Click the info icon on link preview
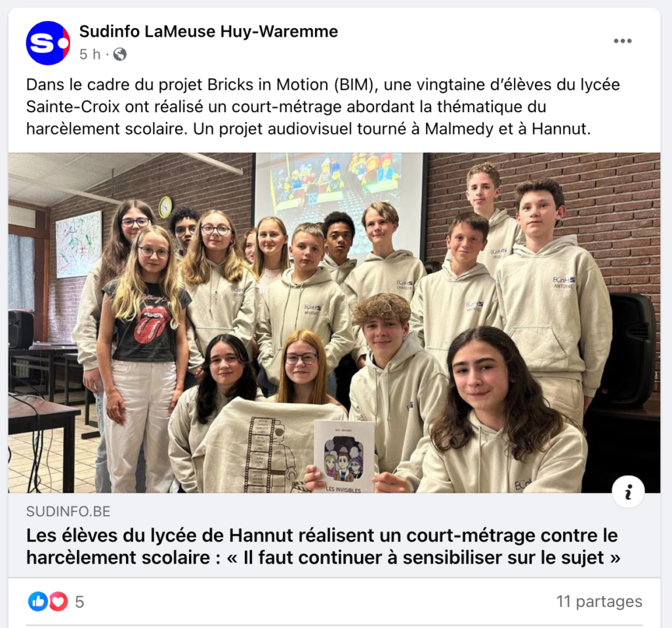Screen dimensions: 672x628 [x=628, y=492]
